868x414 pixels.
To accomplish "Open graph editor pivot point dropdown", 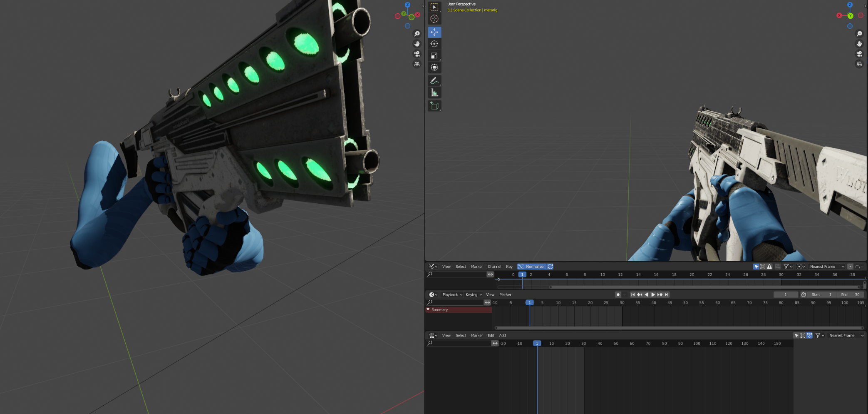I will [801, 267].
